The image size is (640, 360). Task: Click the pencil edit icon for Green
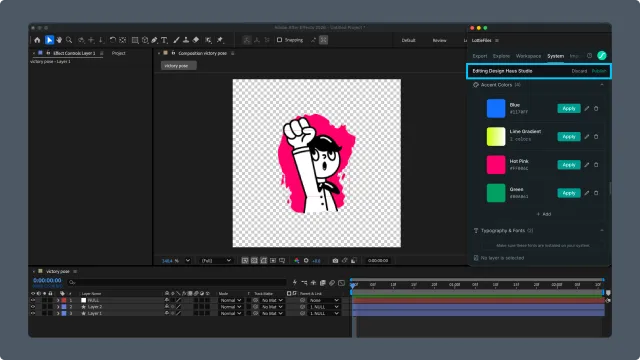coord(587,193)
